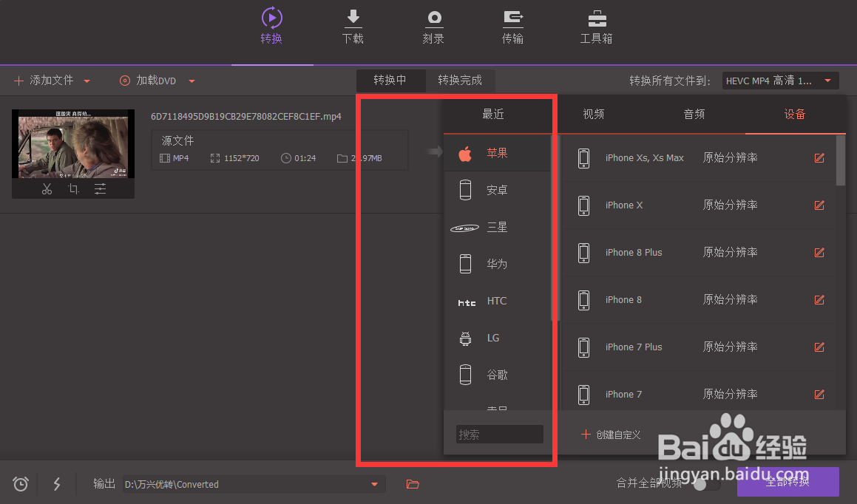Select the iPhone 8 preset
The width and height of the screenshot is (857, 504).
pyautogui.click(x=699, y=300)
